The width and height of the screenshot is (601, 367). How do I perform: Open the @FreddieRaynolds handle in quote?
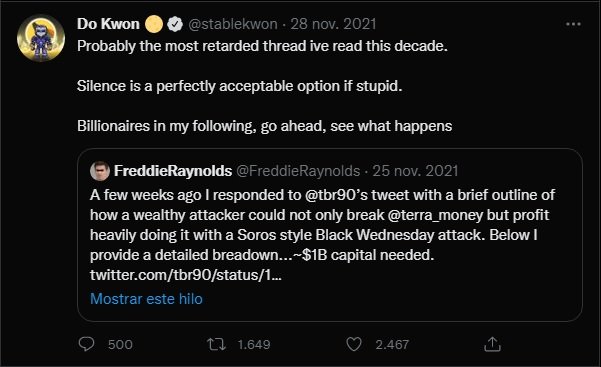298,171
